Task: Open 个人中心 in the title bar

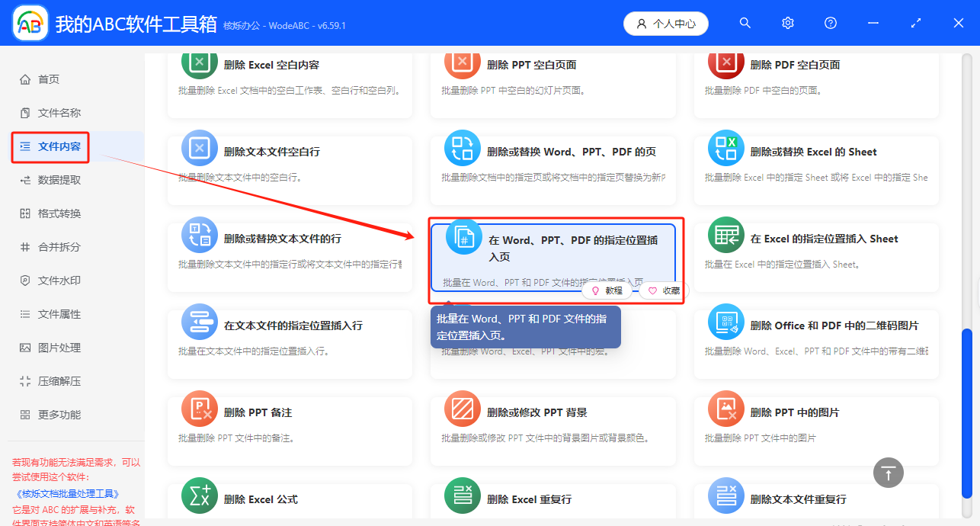Action: 665,23
